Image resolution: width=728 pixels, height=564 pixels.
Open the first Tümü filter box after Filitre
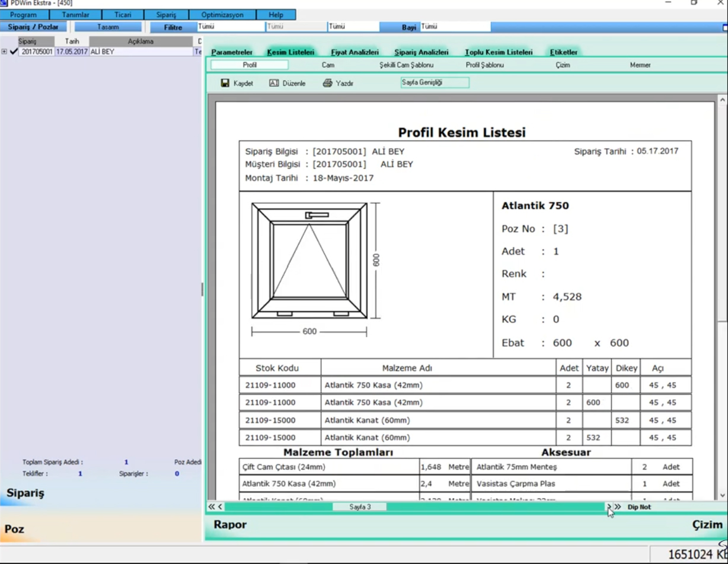(x=231, y=27)
